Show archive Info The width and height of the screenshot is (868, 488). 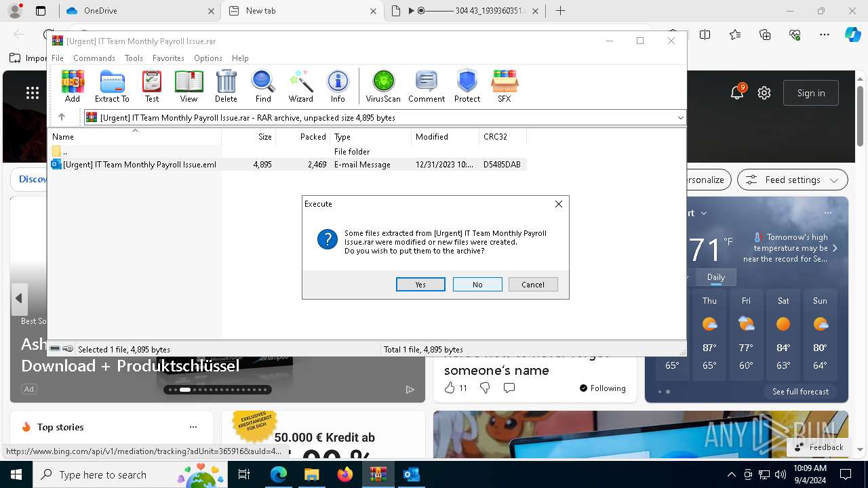click(x=338, y=86)
